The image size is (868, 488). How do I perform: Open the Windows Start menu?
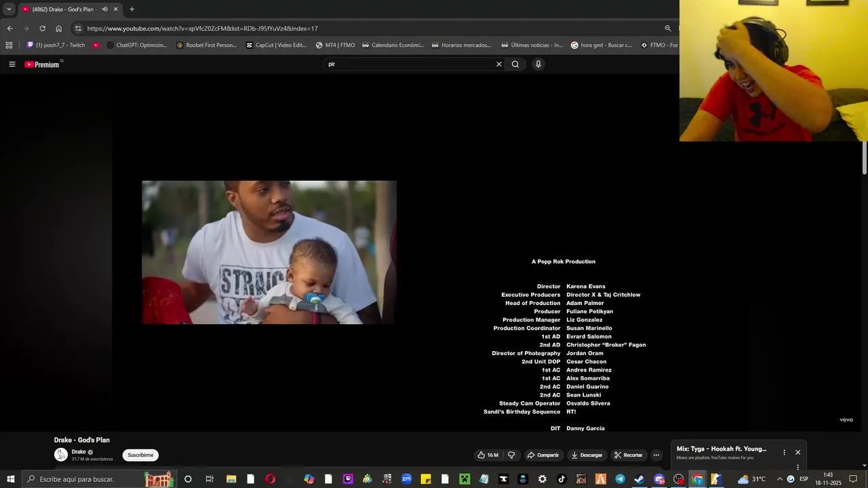pos(10,479)
